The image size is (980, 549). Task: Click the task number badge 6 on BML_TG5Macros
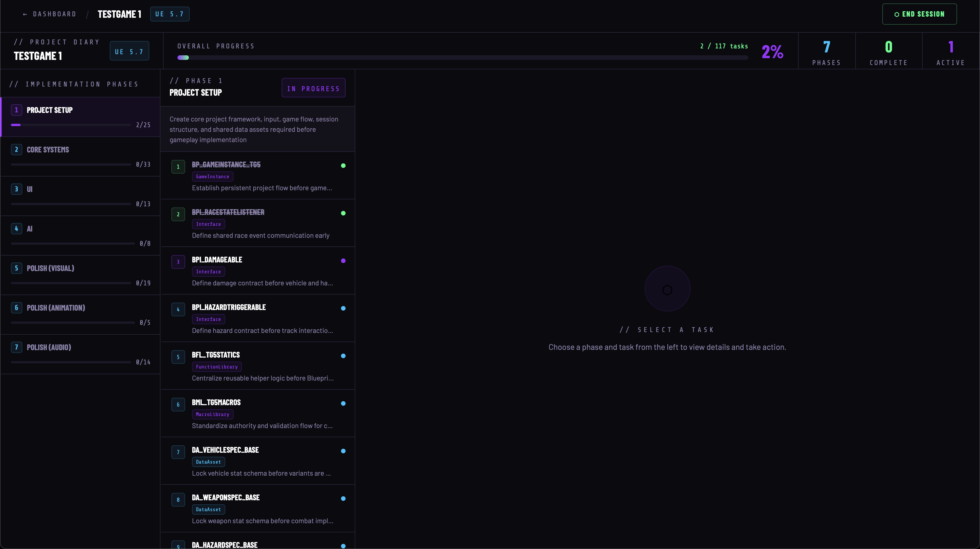(178, 404)
